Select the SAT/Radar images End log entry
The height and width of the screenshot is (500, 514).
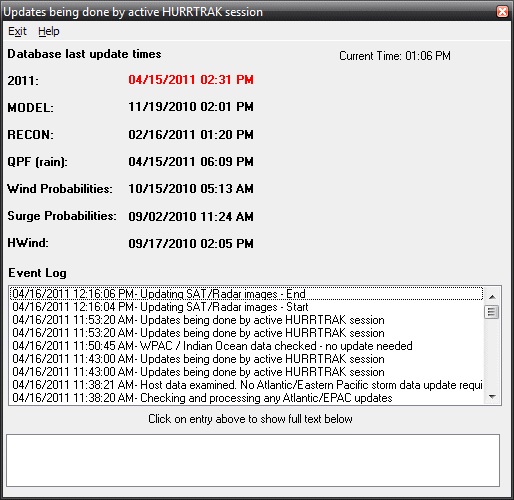(x=247, y=294)
